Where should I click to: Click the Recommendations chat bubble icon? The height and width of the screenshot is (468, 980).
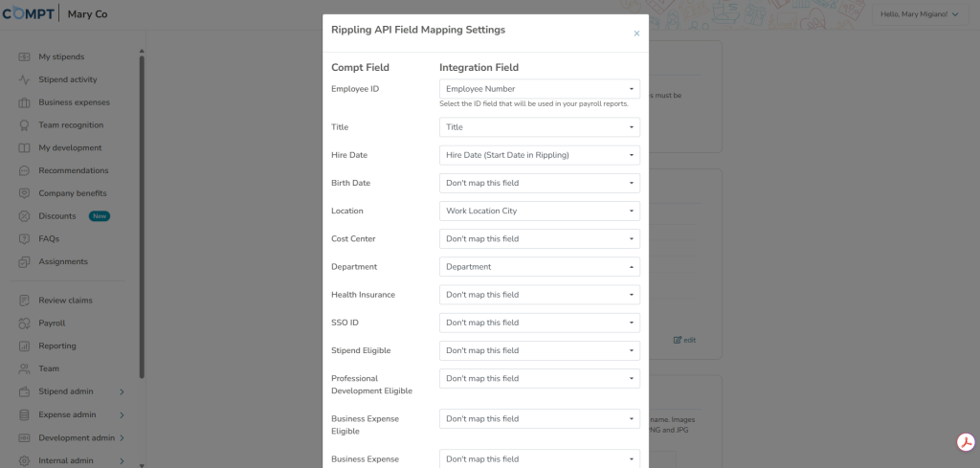(24, 170)
